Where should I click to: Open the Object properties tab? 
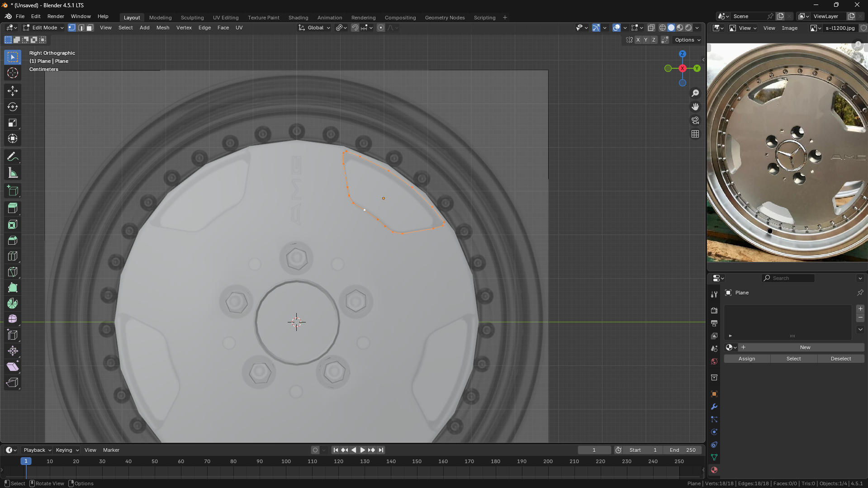pos(714,394)
